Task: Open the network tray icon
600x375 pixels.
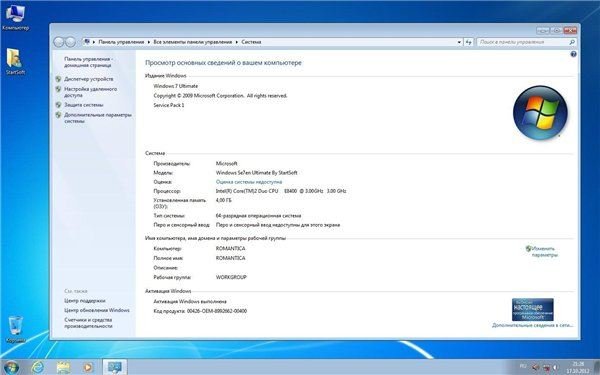Action: (x=546, y=368)
